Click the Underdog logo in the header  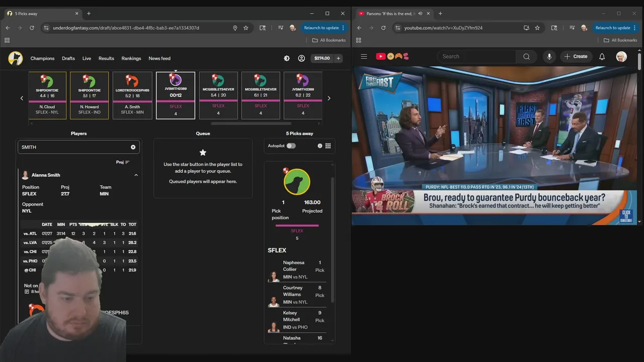coord(16,58)
